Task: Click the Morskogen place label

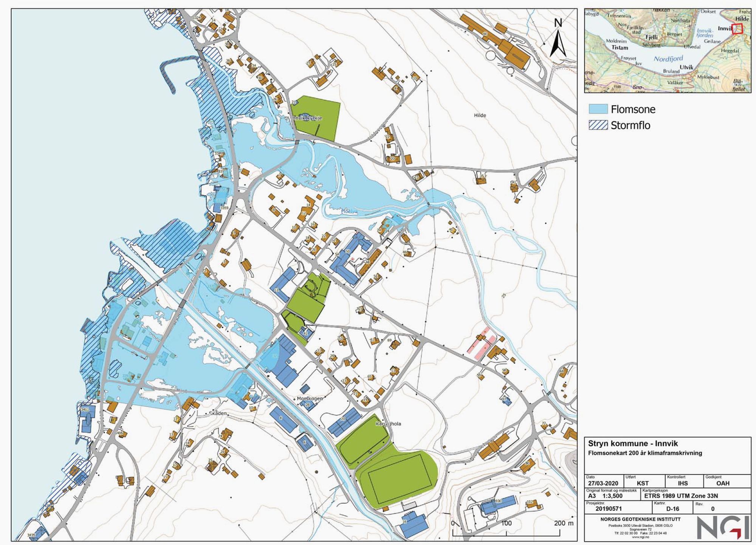Action: (310, 399)
